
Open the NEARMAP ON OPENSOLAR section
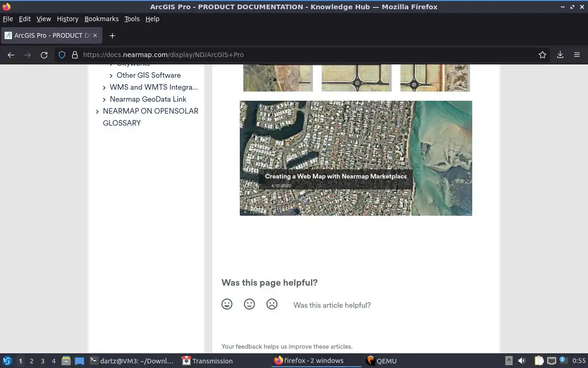coord(151,111)
